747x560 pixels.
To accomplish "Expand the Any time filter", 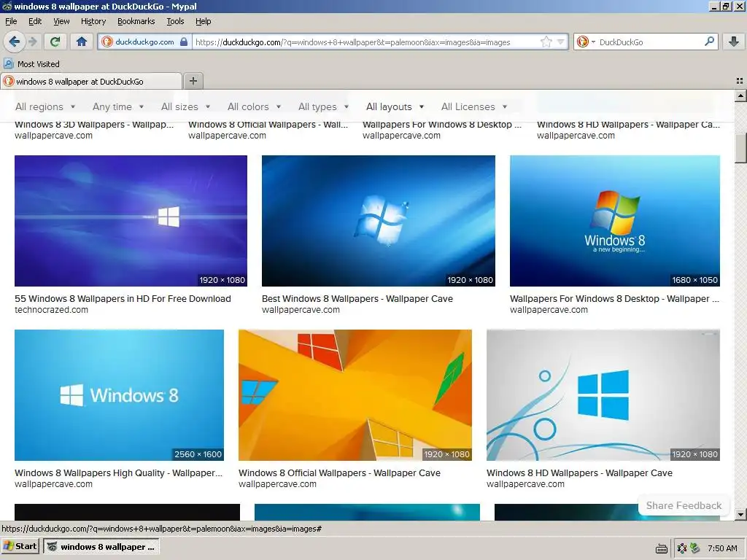I will 118,106.
